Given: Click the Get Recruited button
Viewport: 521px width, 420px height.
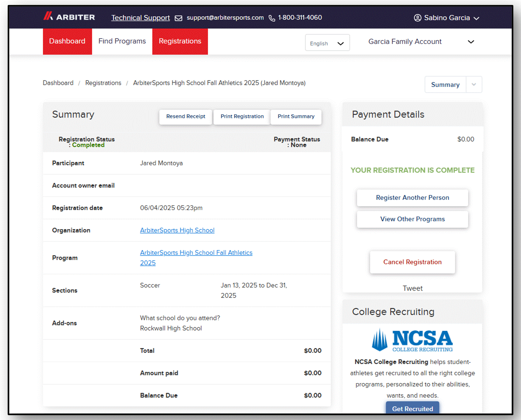Looking at the screenshot, I should (x=412, y=408).
